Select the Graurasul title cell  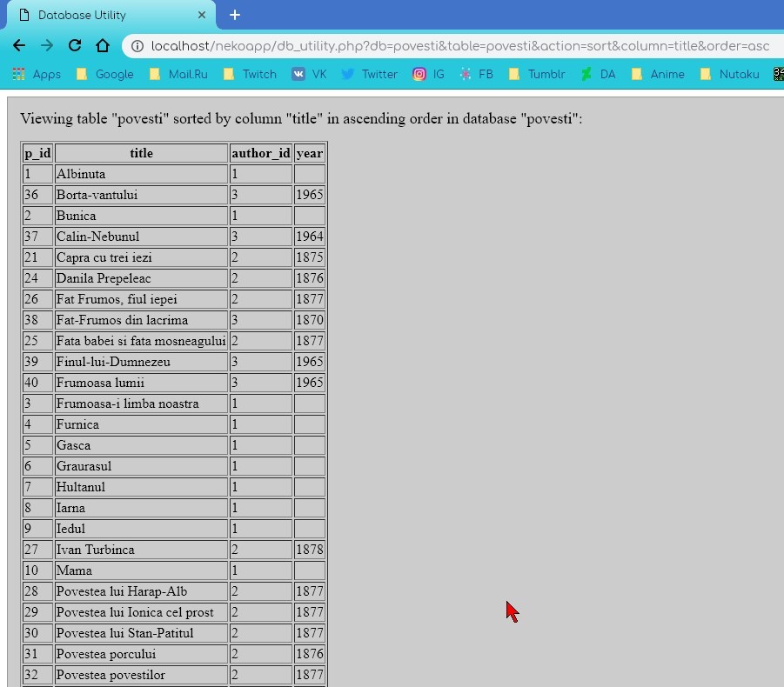click(141, 466)
